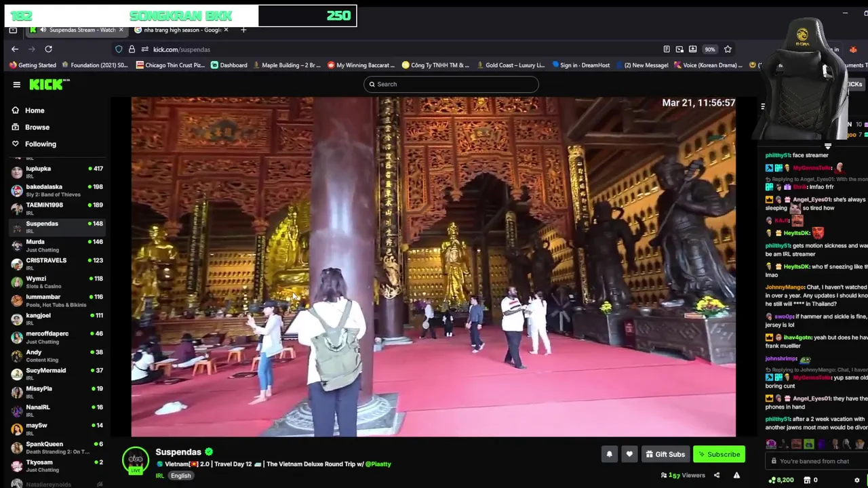Follow Suspendas with heart button

pos(629,454)
